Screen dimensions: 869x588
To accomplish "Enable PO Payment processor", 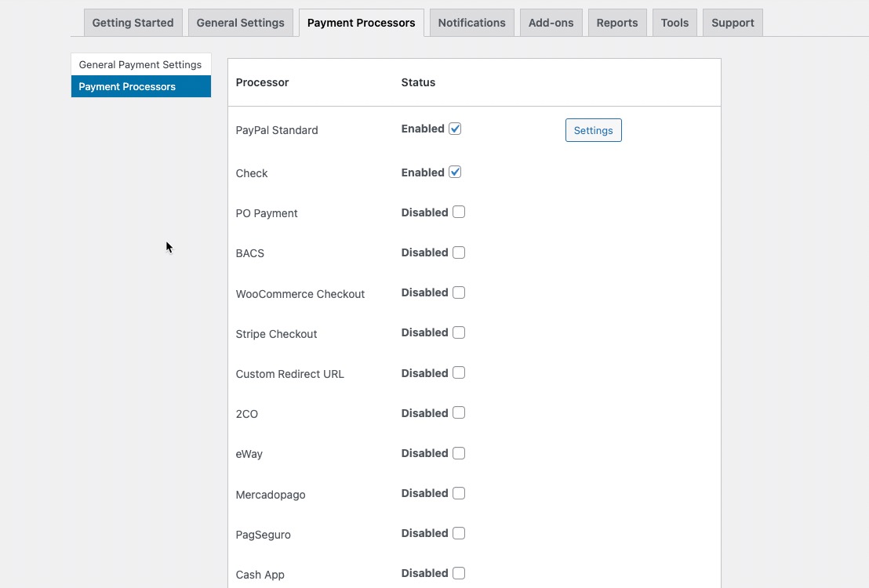I will point(459,212).
